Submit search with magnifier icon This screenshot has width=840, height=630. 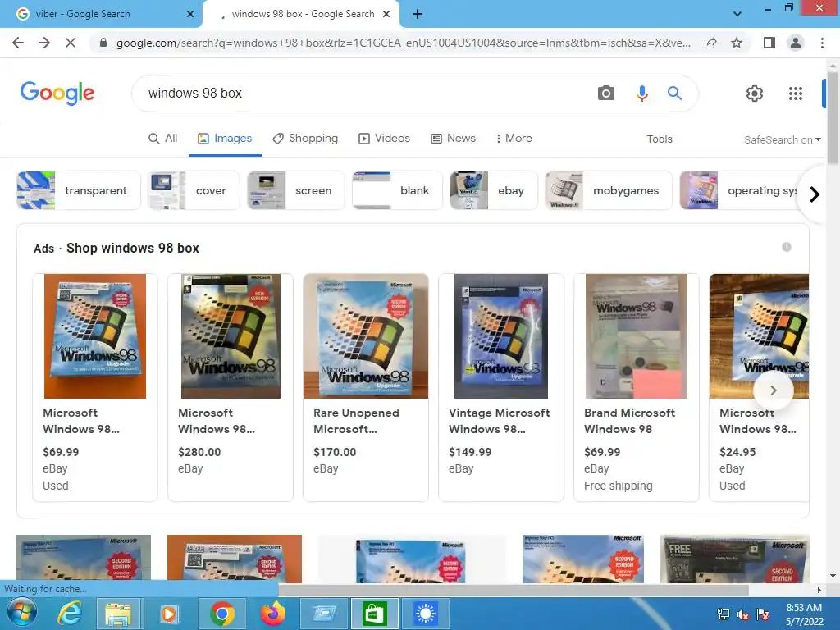[674, 94]
